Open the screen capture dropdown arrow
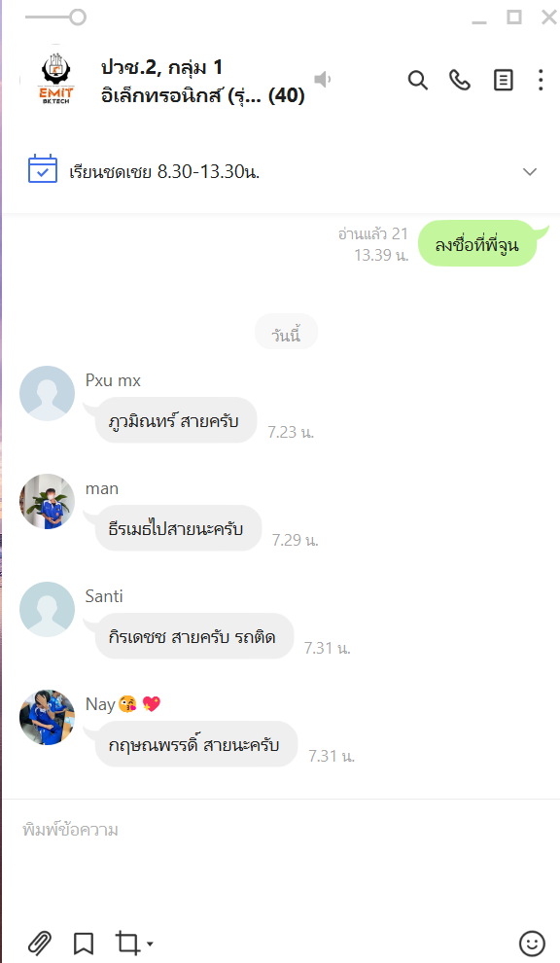Viewport: 560px width, 963px height. click(151, 944)
